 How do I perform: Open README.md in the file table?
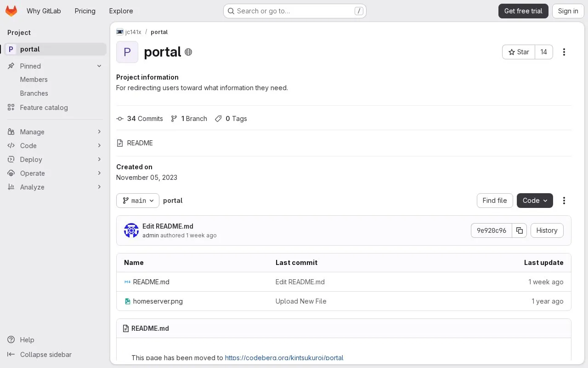[x=151, y=282]
